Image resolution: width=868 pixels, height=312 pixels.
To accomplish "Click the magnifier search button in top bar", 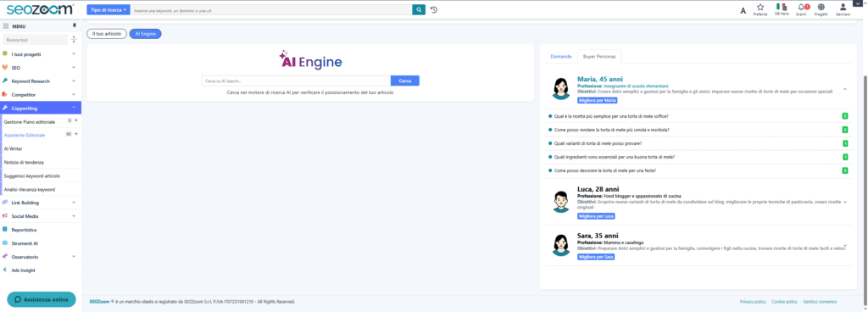I will tap(419, 9).
